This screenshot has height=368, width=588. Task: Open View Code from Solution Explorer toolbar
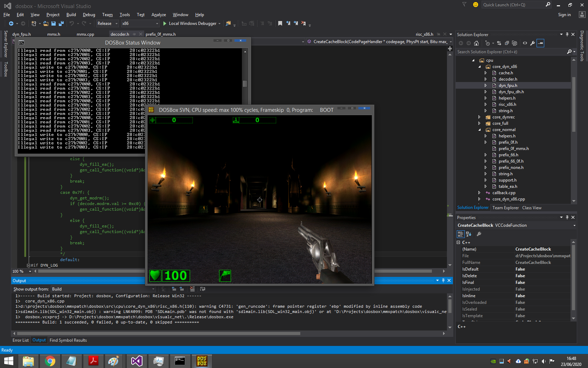coord(525,43)
